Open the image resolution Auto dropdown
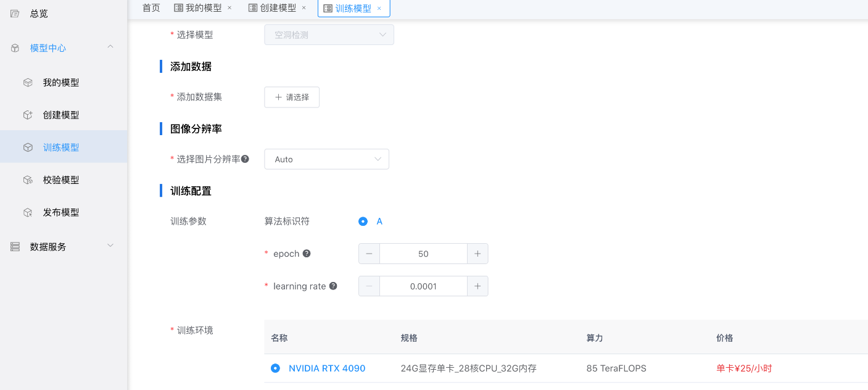Viewport: 868px width, 390px height. pyautogui.click(x=326, y=159)
